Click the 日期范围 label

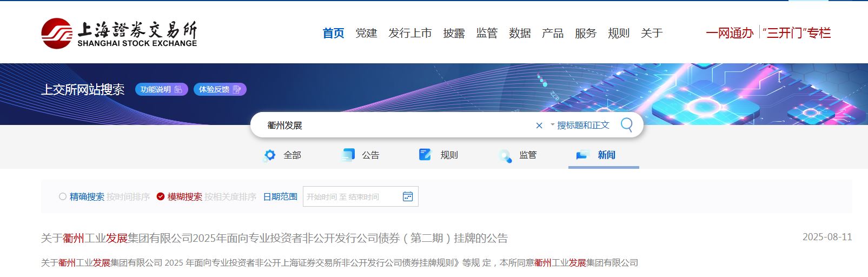(280, 197)
